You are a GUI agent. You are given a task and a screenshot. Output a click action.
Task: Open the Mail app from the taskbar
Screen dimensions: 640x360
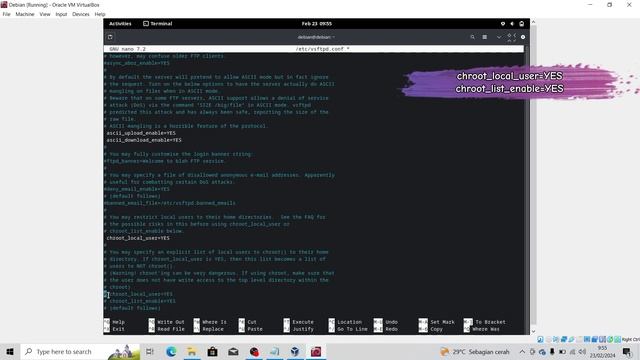(x=233, y=351)
